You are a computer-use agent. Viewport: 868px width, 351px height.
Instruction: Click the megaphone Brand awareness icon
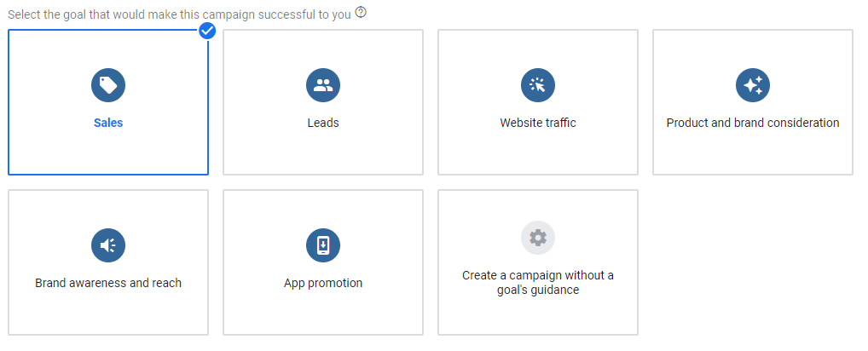(108, 245)
